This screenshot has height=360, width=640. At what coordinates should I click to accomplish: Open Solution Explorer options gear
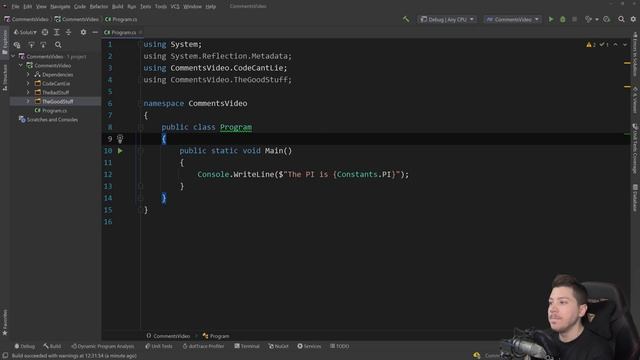(83, 32)
